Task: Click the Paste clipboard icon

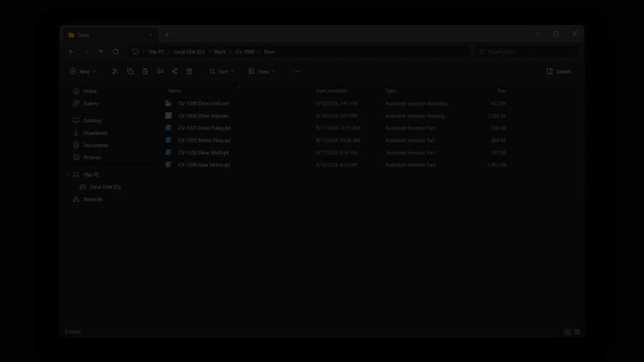Action: point(145,71)
